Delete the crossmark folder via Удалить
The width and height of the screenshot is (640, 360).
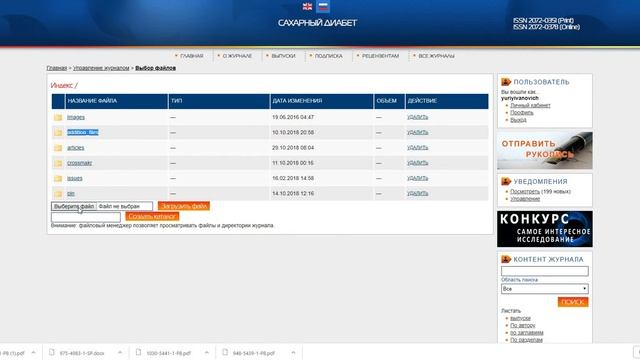(418, 163)
